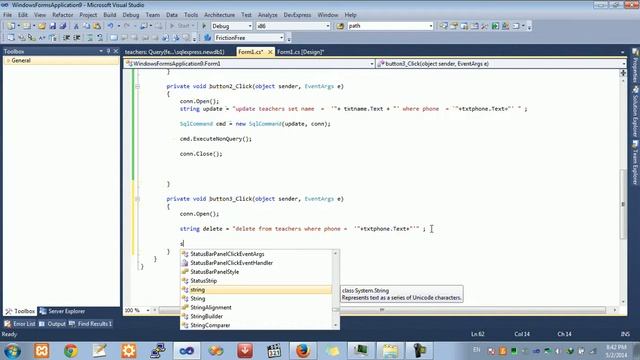Click the Find in Files icon
The image size is (640, 360).
pyautogui.click(x=340, y=26)
